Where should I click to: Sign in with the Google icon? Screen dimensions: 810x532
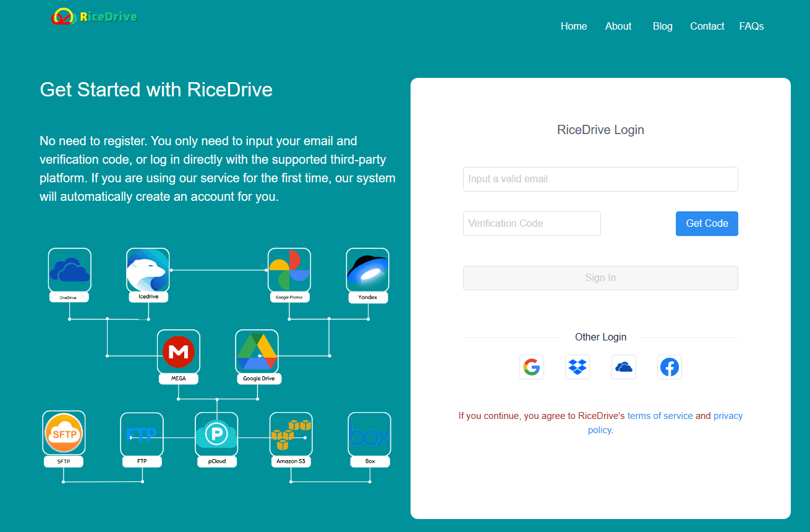tap(531, 367)
